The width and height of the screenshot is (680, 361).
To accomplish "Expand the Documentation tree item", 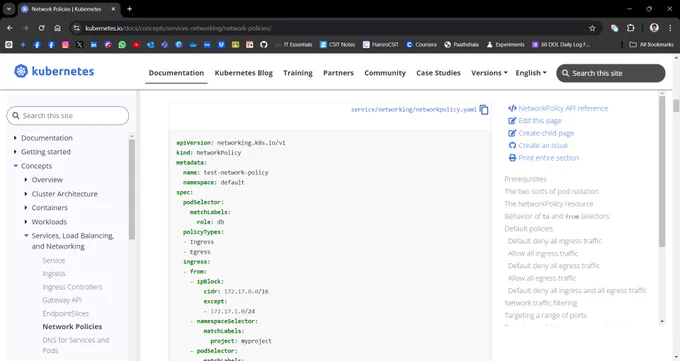I will tap(15, 138).
